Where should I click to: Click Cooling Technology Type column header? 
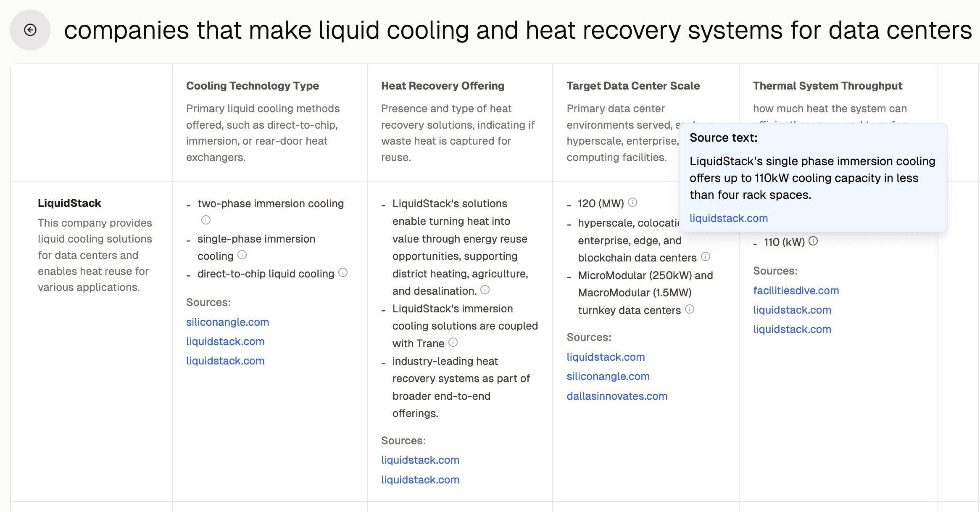252,86
